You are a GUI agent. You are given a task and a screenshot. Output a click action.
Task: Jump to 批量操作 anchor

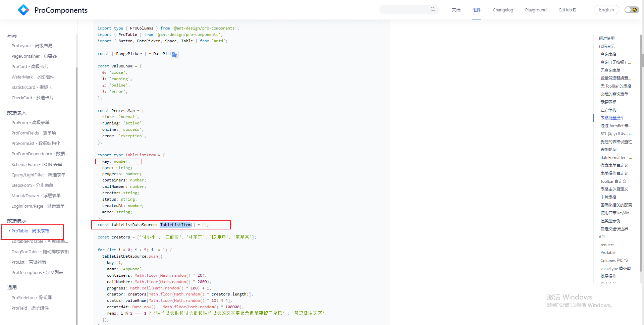(608, 276)
